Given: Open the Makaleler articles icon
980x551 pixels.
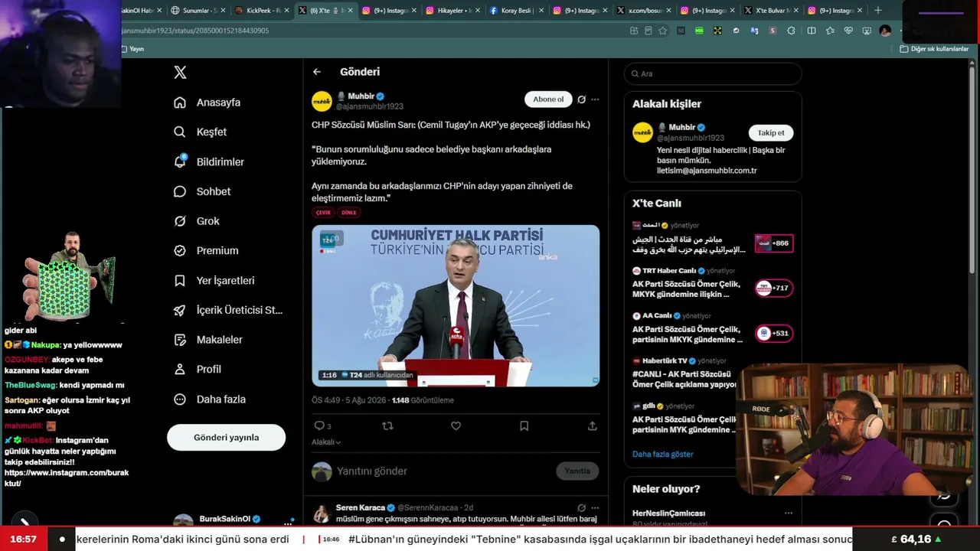Looking at the screenshot, I should (x=180, y=340).
